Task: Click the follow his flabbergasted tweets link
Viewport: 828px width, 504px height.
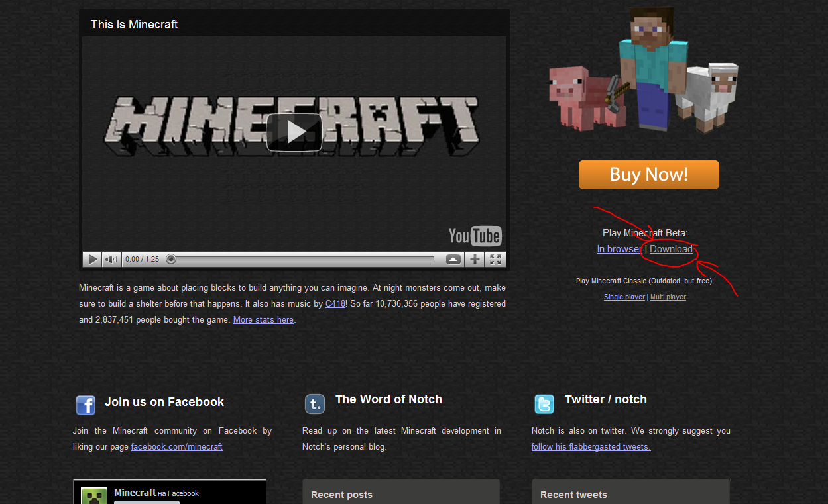Action: (x=591, y=447)
